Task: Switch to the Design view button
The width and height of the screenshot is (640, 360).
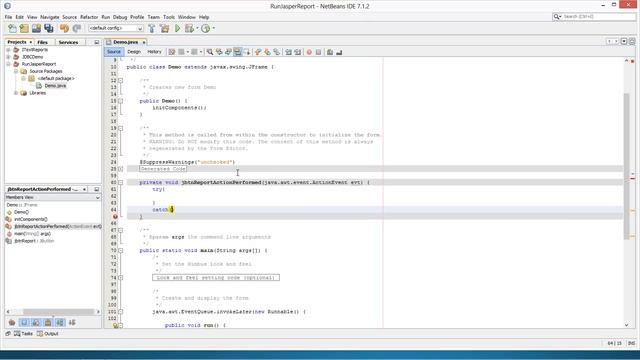Action: click(134, 52)
